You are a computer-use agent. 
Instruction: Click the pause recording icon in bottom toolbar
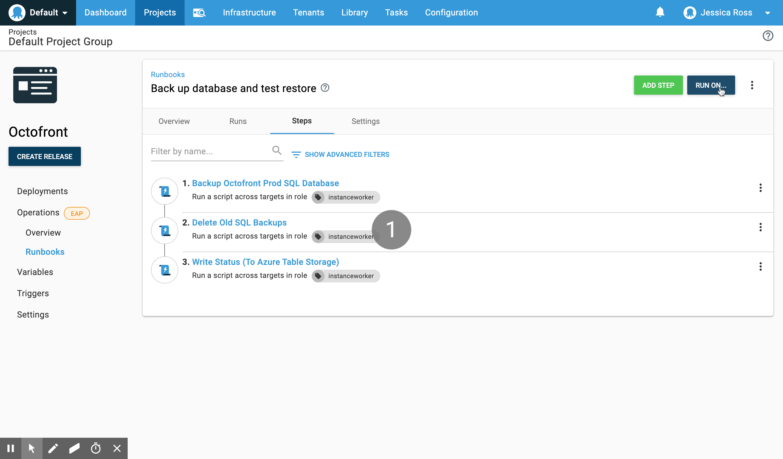click(x=10, y=449)
